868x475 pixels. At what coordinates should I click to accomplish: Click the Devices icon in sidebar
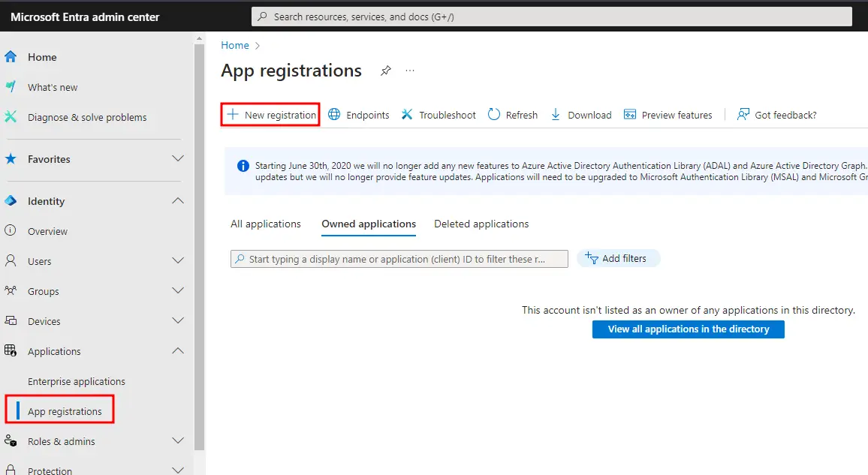point(11,320)
